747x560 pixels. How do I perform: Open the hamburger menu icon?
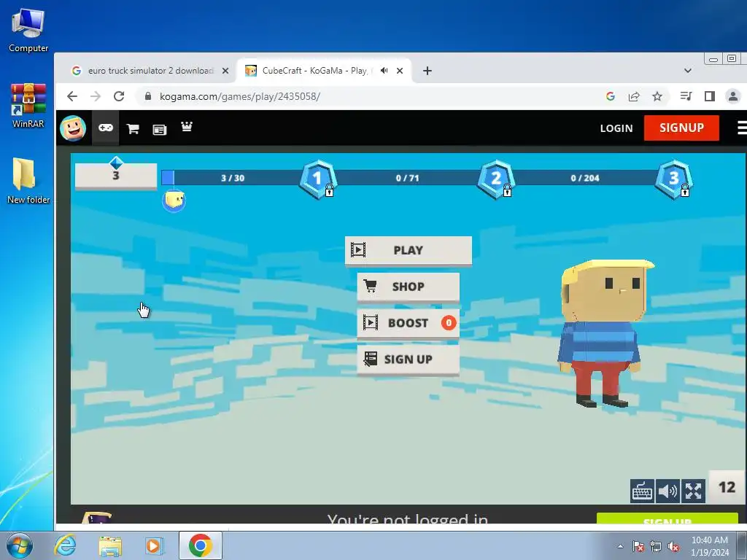tap(742, 128)
